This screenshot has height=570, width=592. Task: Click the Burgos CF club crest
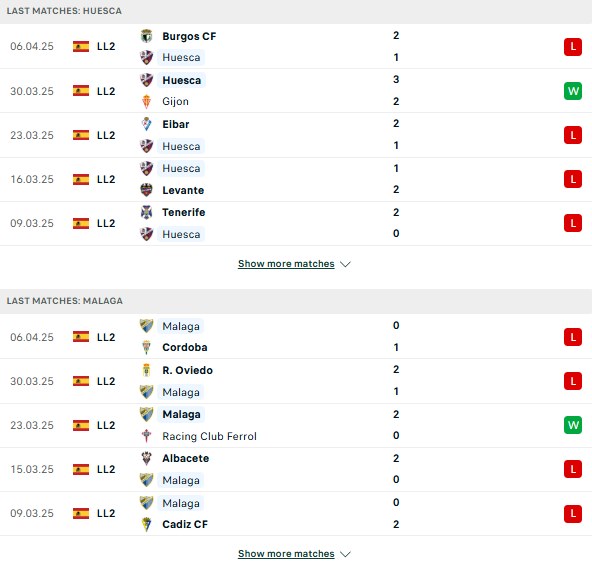point(146,36)
